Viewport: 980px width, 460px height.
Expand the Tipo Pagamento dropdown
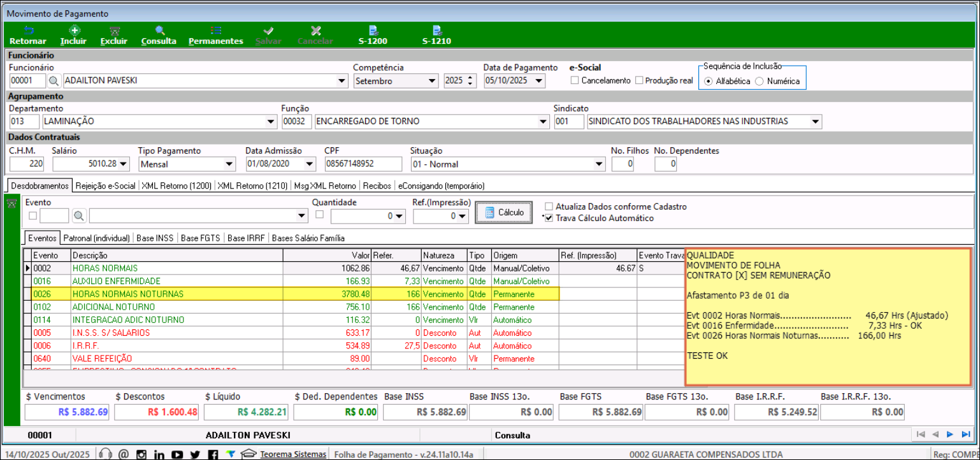point(229,164)
